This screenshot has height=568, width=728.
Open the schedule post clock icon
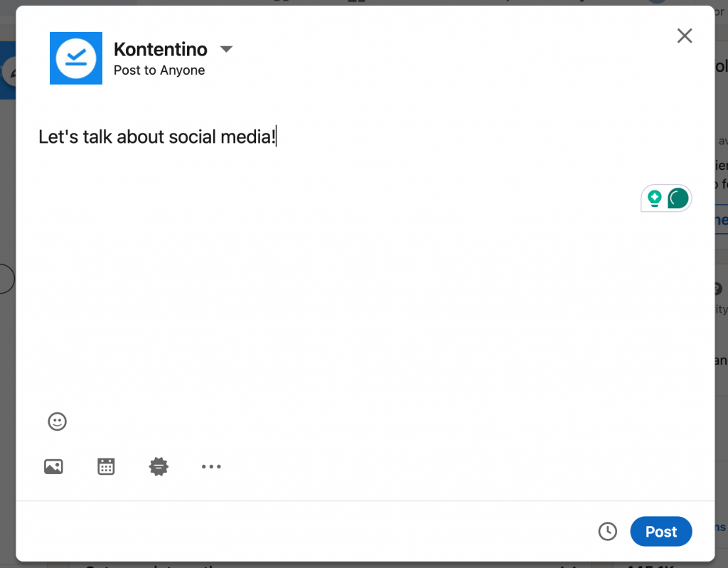pos(607,531)
